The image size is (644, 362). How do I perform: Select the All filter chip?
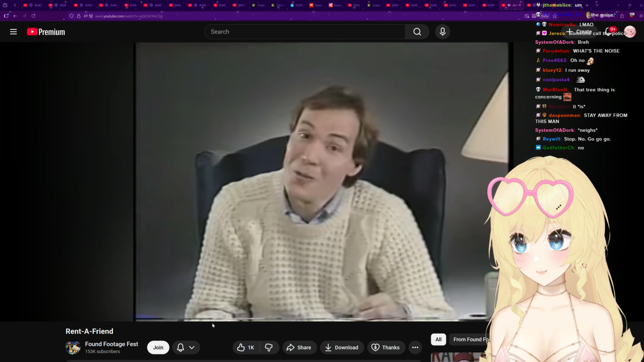pos(438,340)
